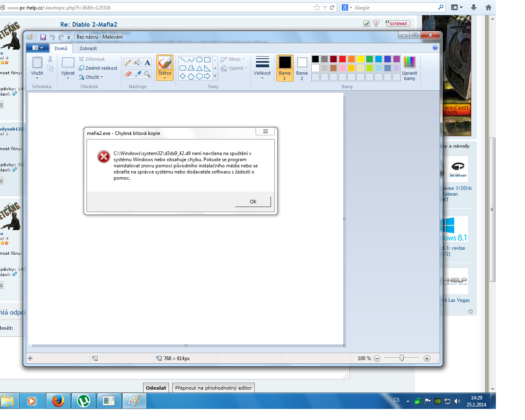The image size is (525, 420).
Task: Open Paint help with the question mark icon
Action: click(435, 48)
